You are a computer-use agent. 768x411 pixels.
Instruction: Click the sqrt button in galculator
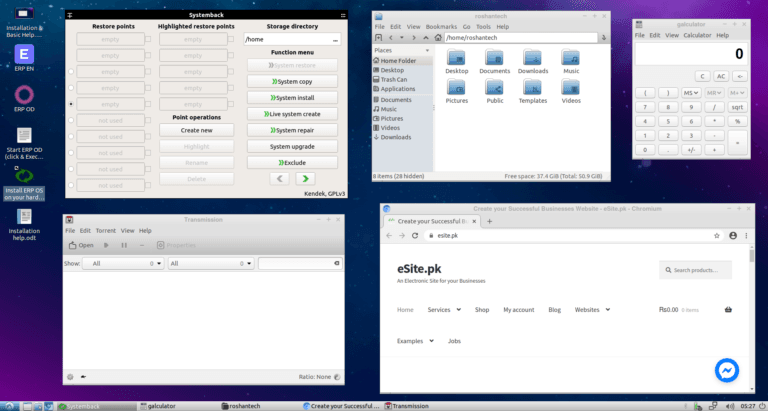coord(737,107)
